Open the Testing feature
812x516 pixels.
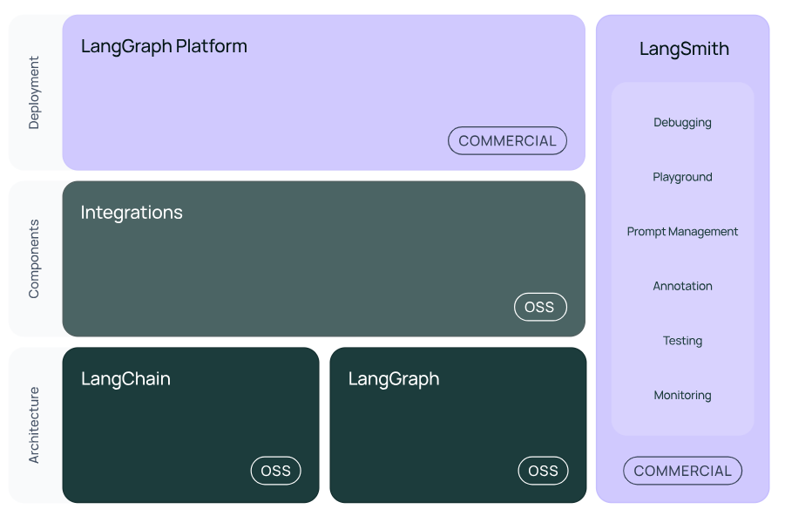682,340
